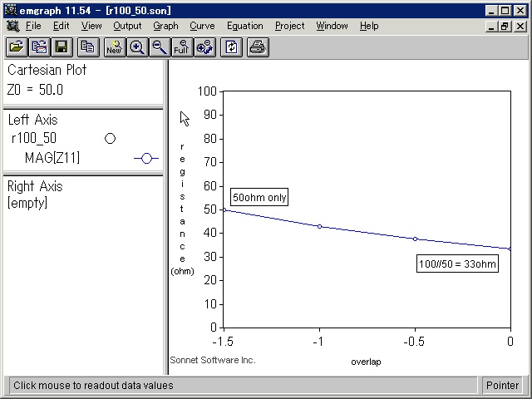Click the Sonnet Software Inc. text

coord(213,360)
